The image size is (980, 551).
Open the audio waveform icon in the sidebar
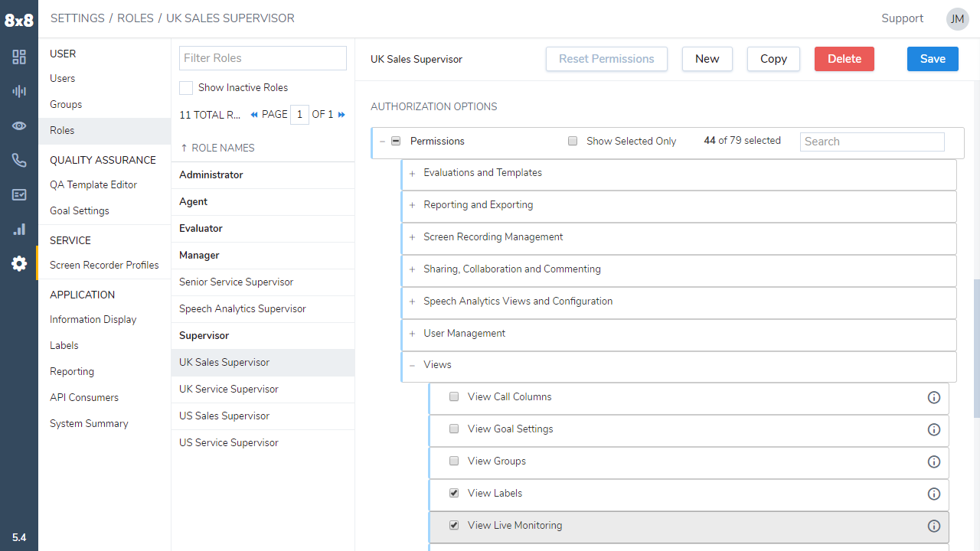click(19, 92)
